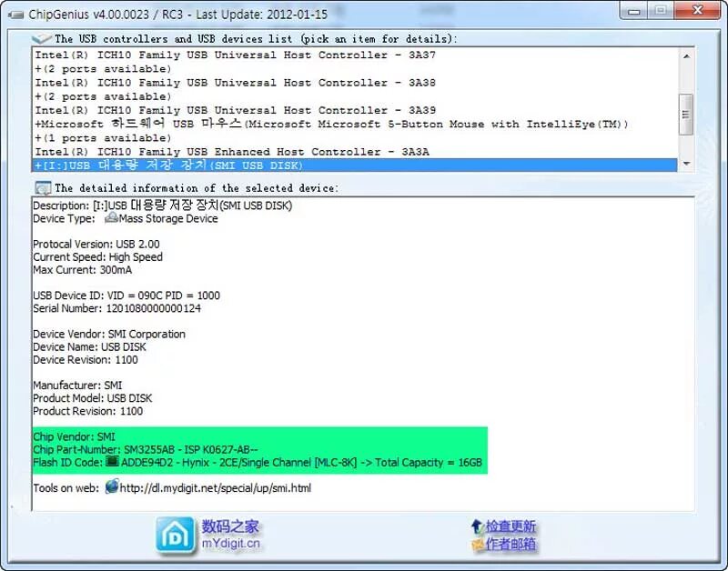Click the 'Max Current: 300mA' line

(82, 270)
